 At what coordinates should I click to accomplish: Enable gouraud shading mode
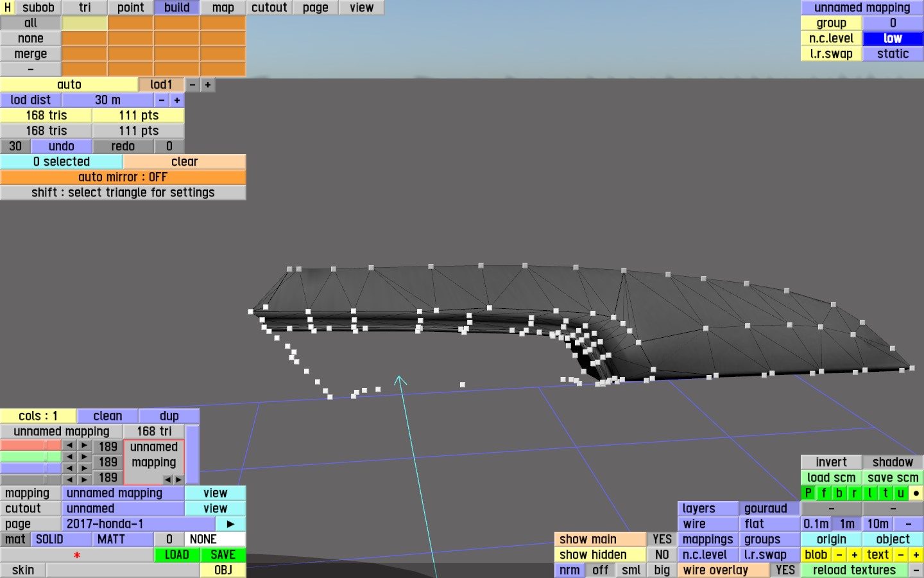point(770,509)
